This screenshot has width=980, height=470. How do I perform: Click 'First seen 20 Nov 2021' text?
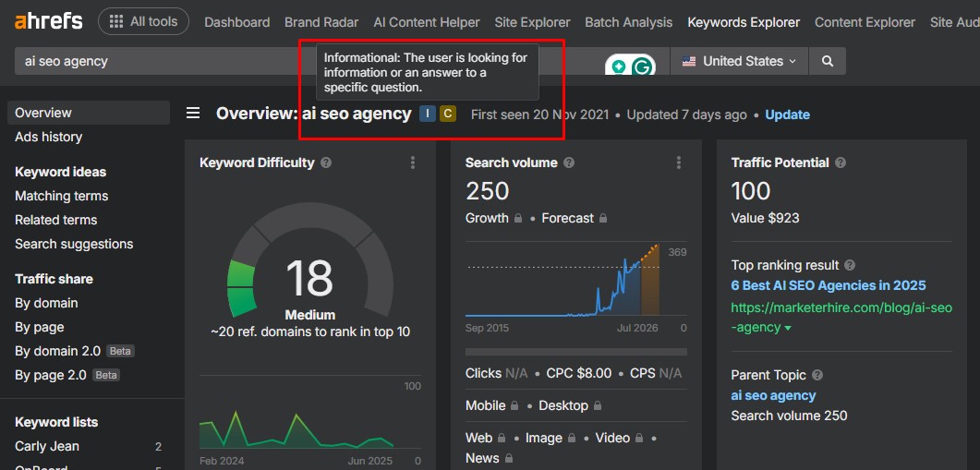tap(539, 114)
